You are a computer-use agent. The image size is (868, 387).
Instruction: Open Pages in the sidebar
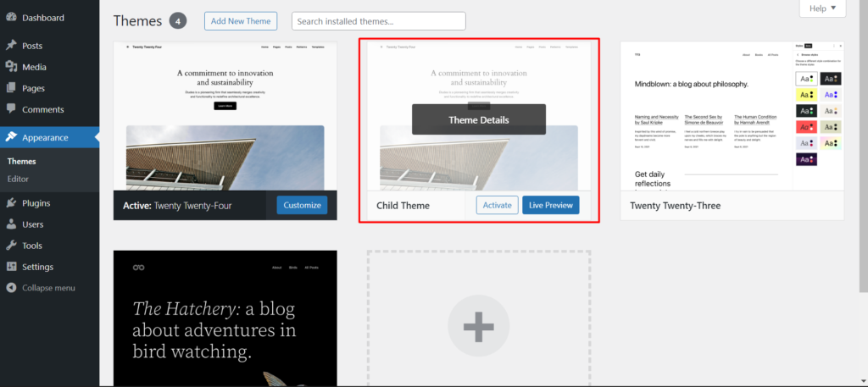(49, 88)
